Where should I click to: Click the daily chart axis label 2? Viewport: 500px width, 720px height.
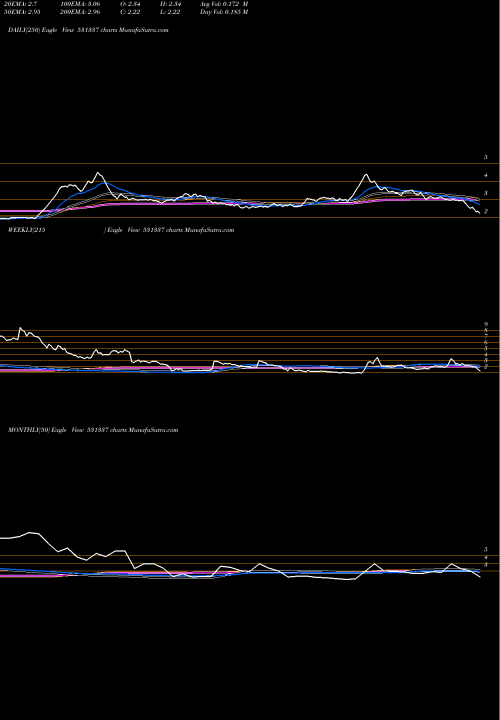click(485, 211)
